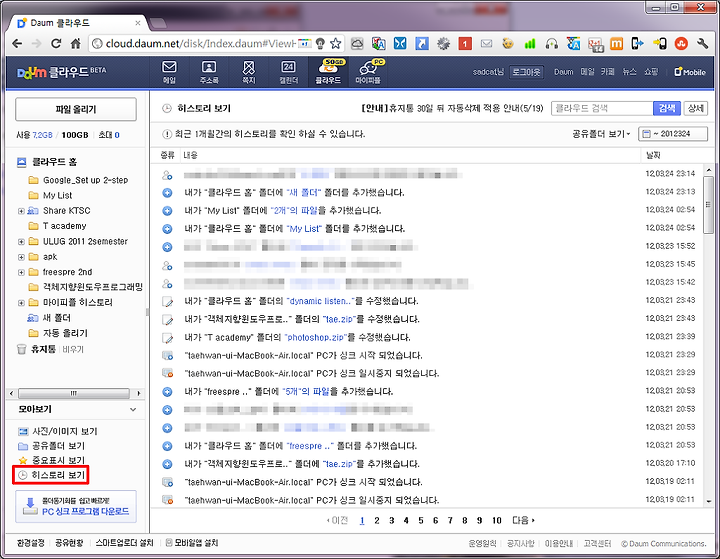720x559 pixels.
Task: Open the Calendar (캘린더) icon
Action: pyautogui.click(x=288, y=72)
